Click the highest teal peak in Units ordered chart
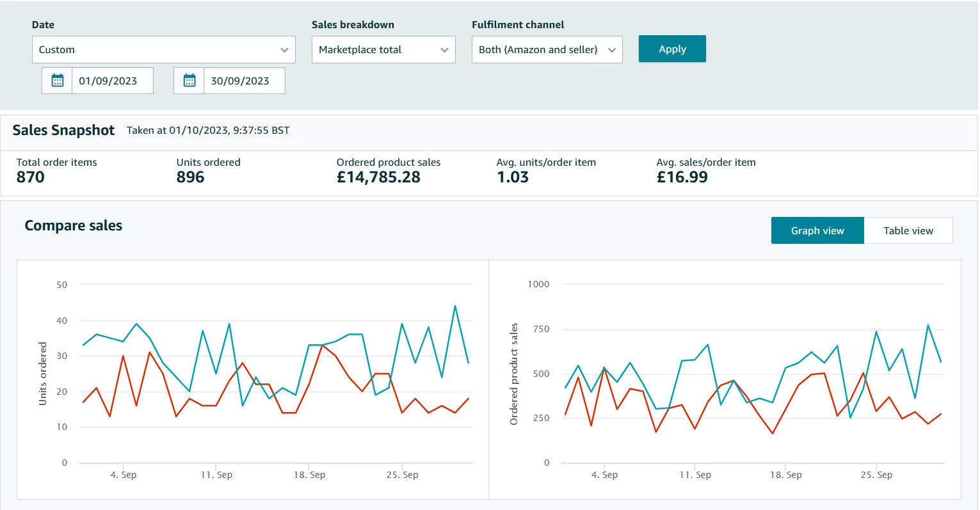 (x=455, y=307)
